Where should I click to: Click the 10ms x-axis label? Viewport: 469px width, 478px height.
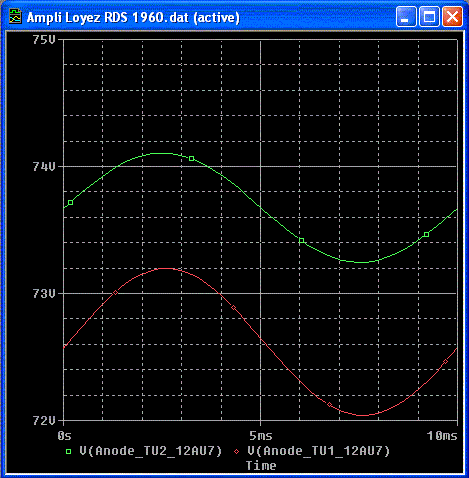pos(443,436)
